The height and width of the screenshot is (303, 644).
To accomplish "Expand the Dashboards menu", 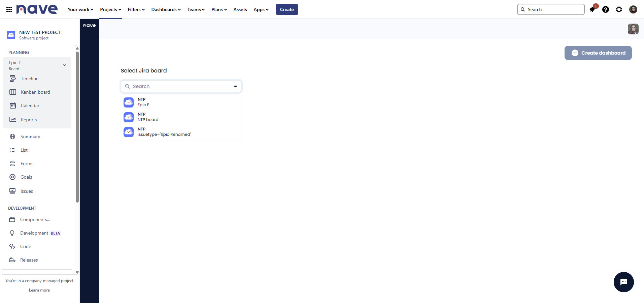I will pos(166,9).
